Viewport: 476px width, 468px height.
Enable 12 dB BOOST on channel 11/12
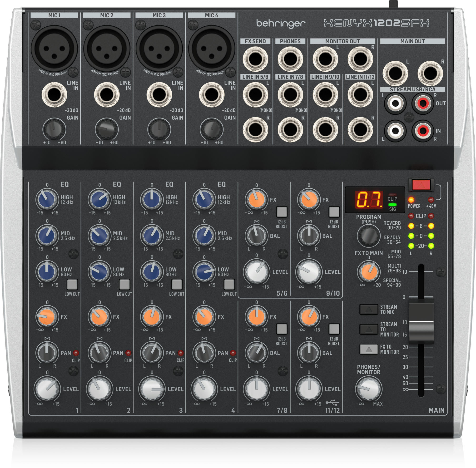(334, 329)
